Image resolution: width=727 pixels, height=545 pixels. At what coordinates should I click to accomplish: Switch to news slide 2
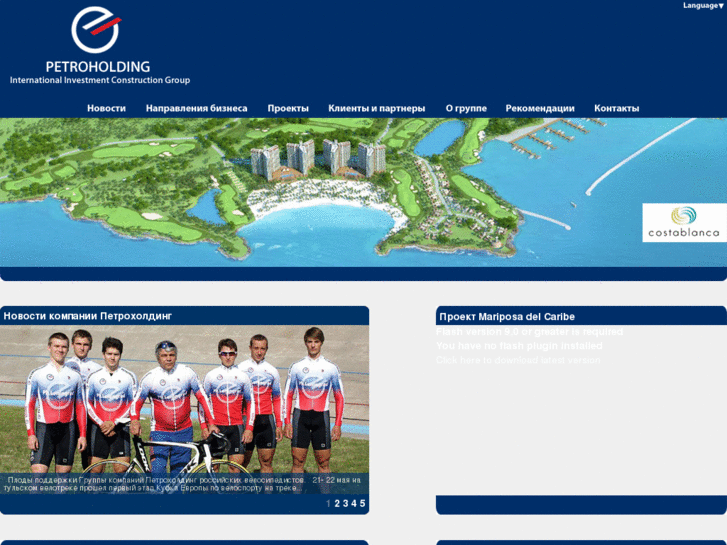pos(337,503)
